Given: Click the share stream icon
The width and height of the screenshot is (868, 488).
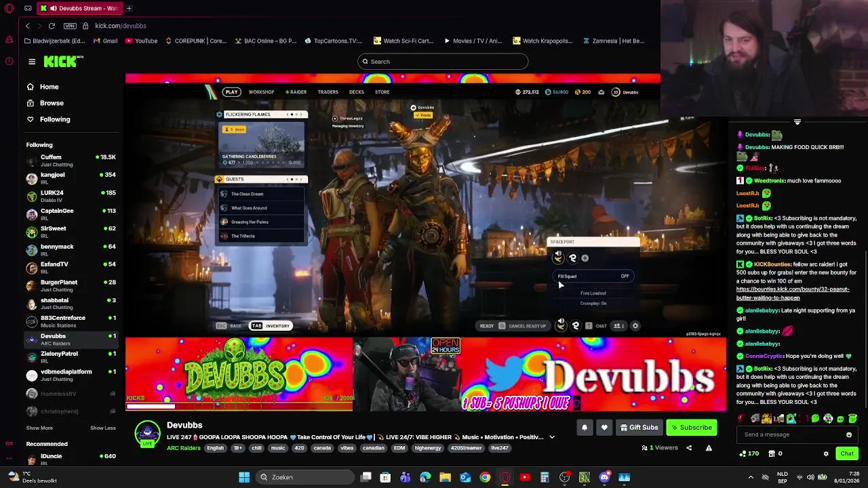Looking at the screenshot, I should pyautogui.click(x=689, y=448).
